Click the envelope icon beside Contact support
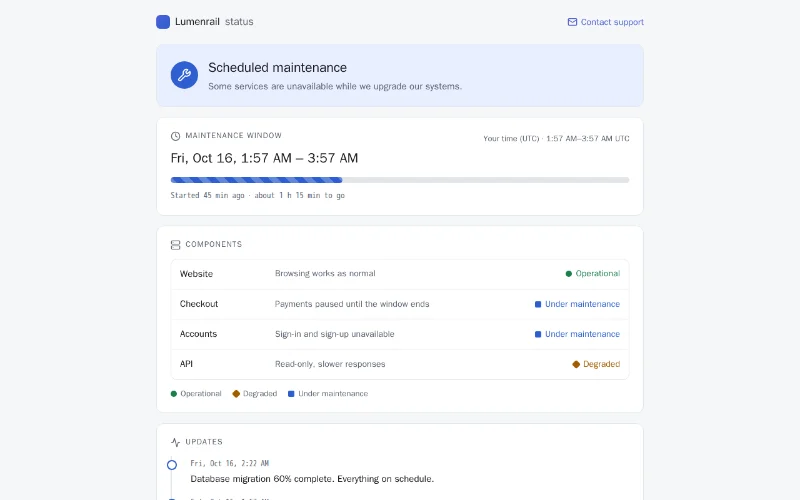This screenshot has width=800, height=500. 572,22
